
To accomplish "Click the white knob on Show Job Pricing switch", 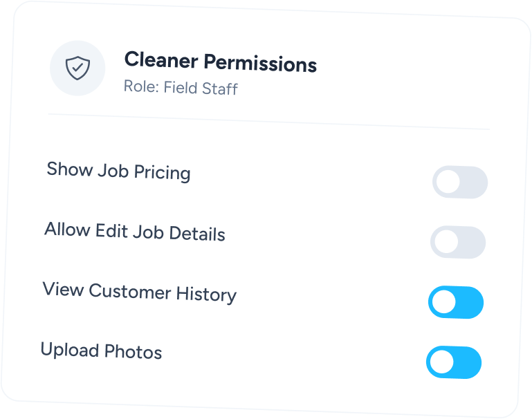I will point(448,183).
